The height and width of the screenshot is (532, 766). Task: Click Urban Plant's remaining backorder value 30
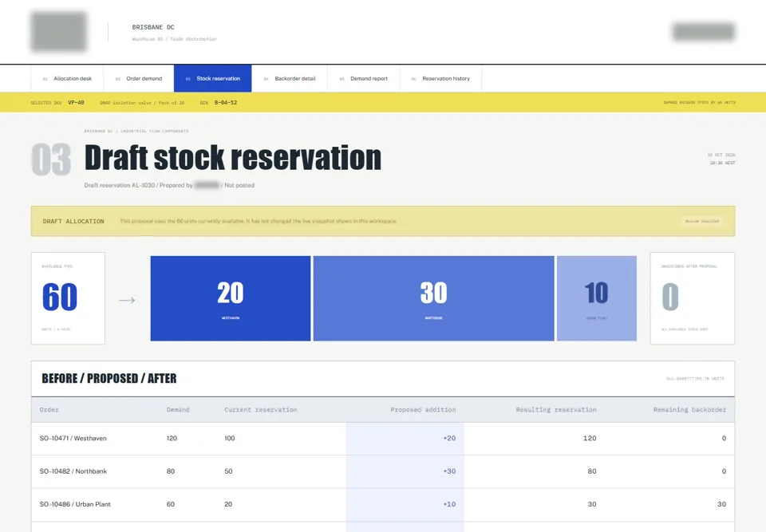721,504
